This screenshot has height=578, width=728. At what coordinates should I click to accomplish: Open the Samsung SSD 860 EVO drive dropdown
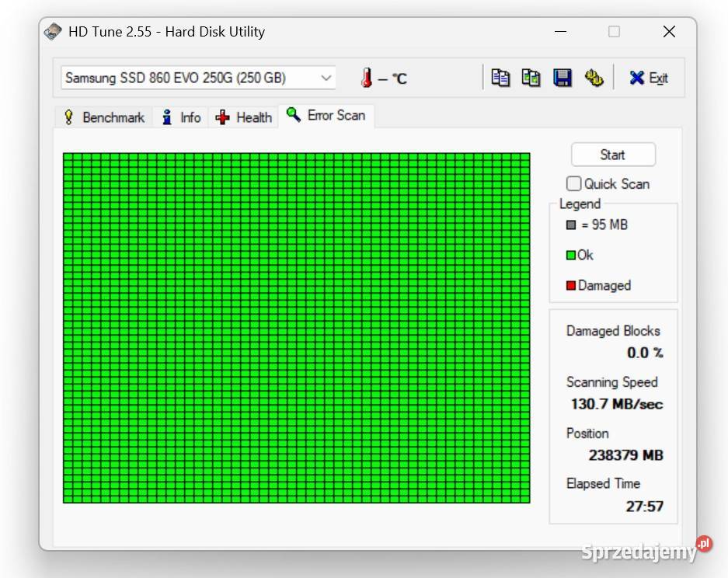(198, 78)
